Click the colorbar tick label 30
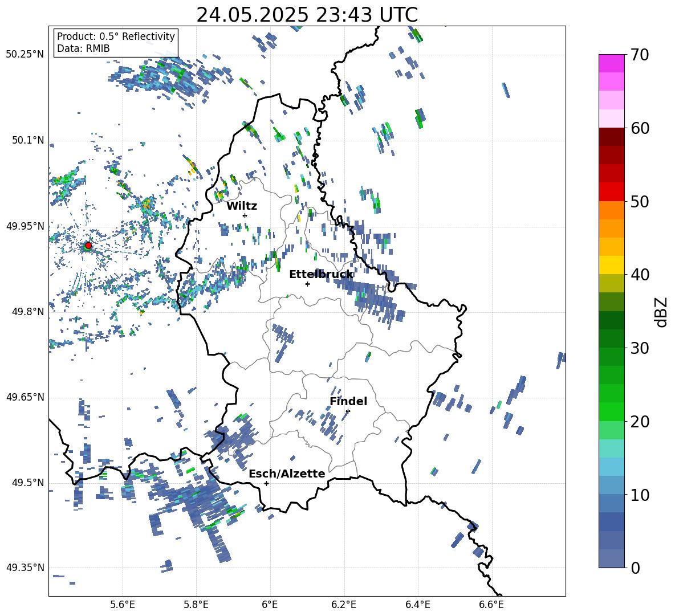675x616 pixels. 639,348
